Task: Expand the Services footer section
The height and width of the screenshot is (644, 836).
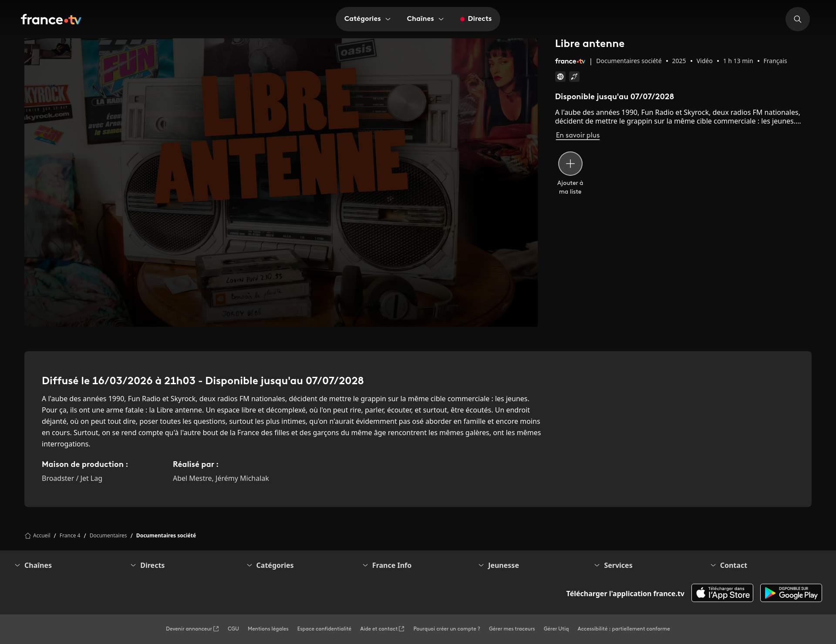Action: click(618, 565)
